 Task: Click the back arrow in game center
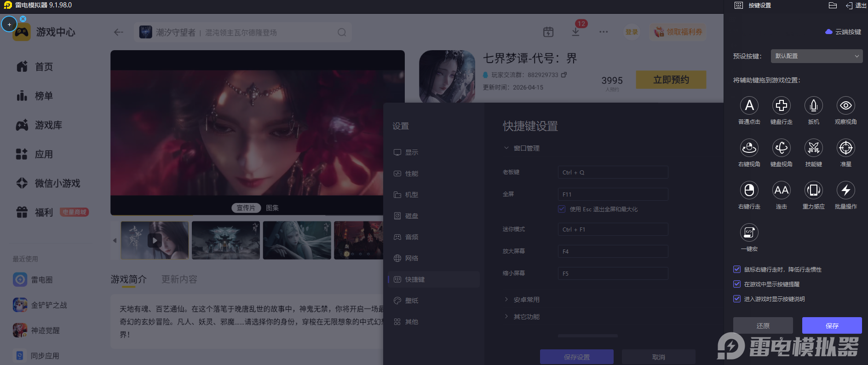point(119,32)
